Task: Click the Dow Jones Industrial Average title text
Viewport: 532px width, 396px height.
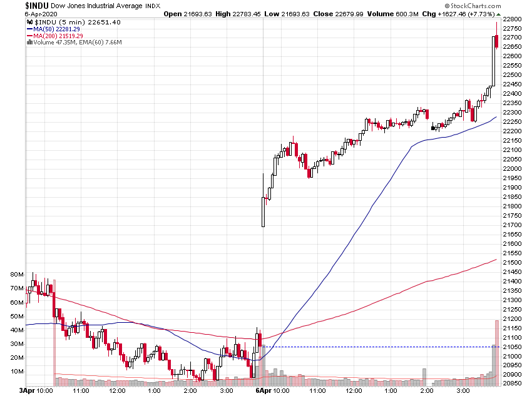Action: click(x=96, y=6)
